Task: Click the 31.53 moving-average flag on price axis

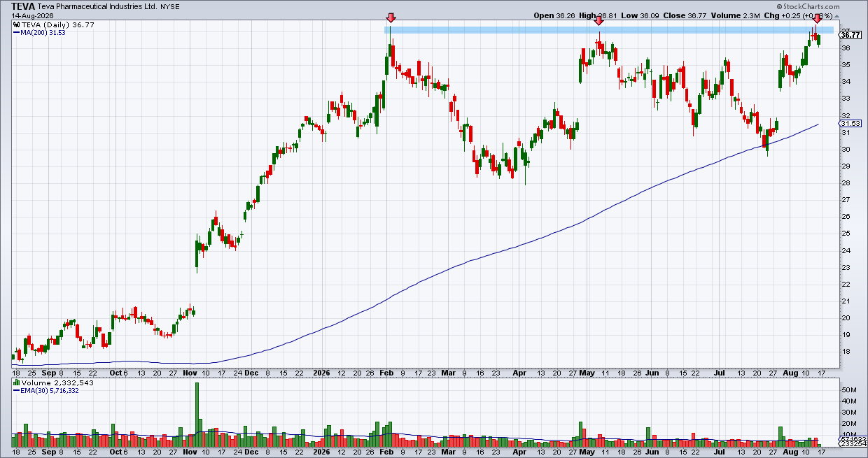Action: click(x=850, y=124)
